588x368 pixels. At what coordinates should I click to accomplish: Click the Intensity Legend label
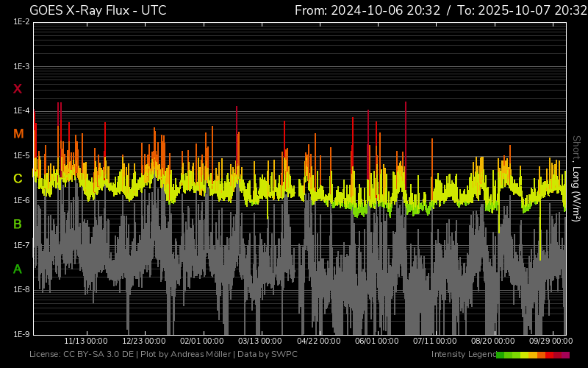462,355
